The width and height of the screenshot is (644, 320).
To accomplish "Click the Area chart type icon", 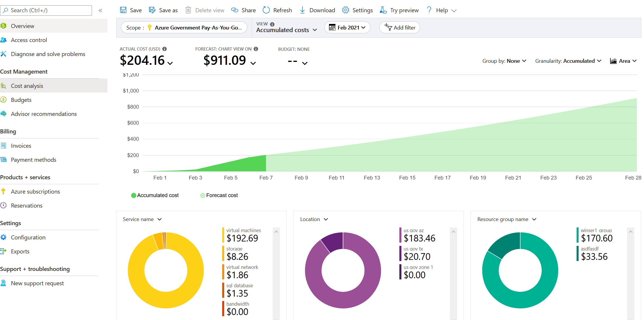I will click(x=613, y=61).
